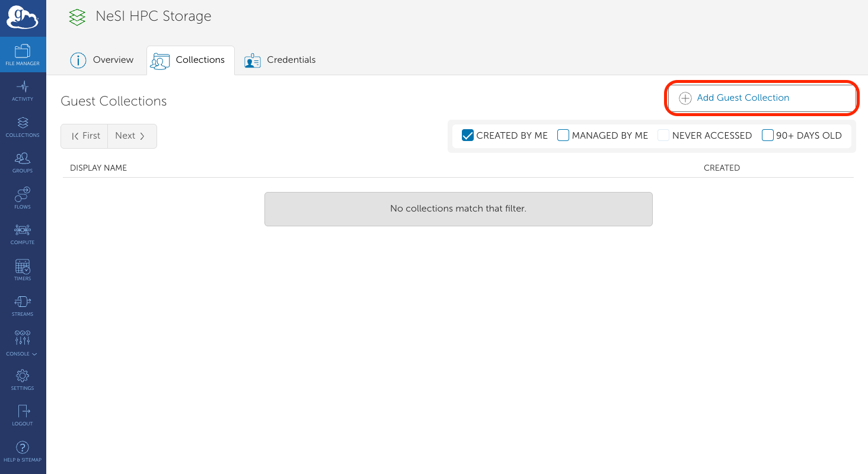This screenshot has height=474, width=868.
Task: Click the Logout icon
Action: point(23,415)
